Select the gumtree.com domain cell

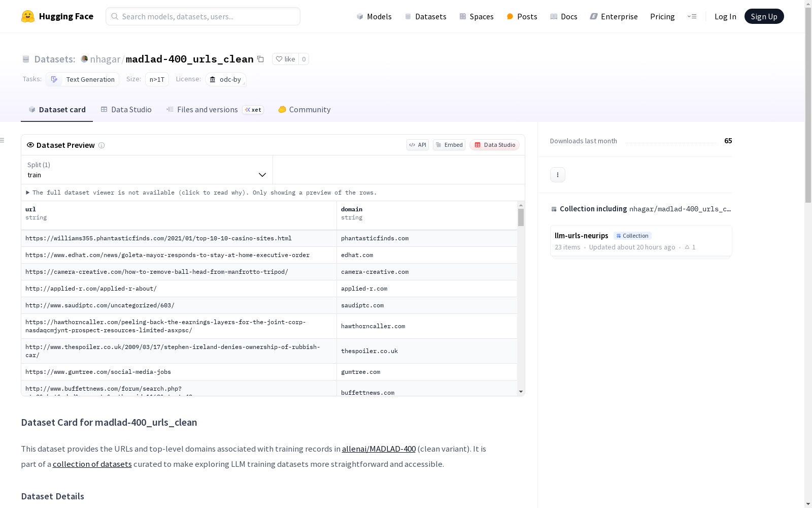pos(427,372)
